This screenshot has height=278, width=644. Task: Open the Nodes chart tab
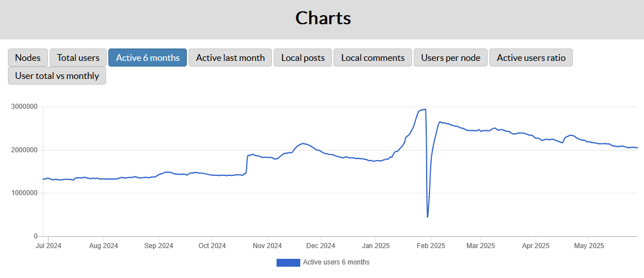[28, 58]
